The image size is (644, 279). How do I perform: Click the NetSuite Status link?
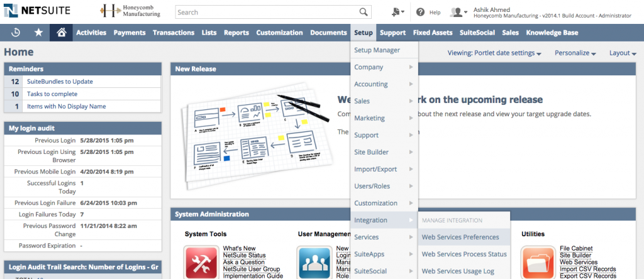(244, 255)
